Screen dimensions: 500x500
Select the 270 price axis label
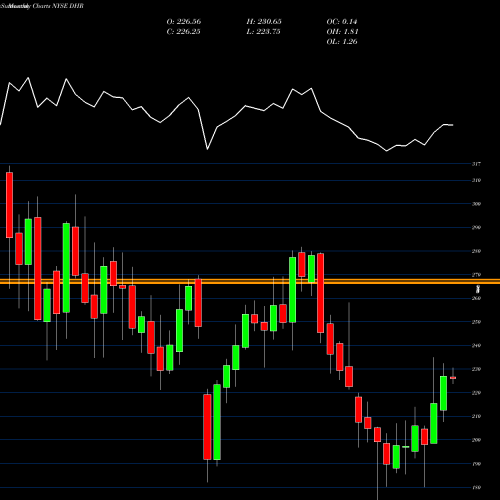click(x=476, y=275)
